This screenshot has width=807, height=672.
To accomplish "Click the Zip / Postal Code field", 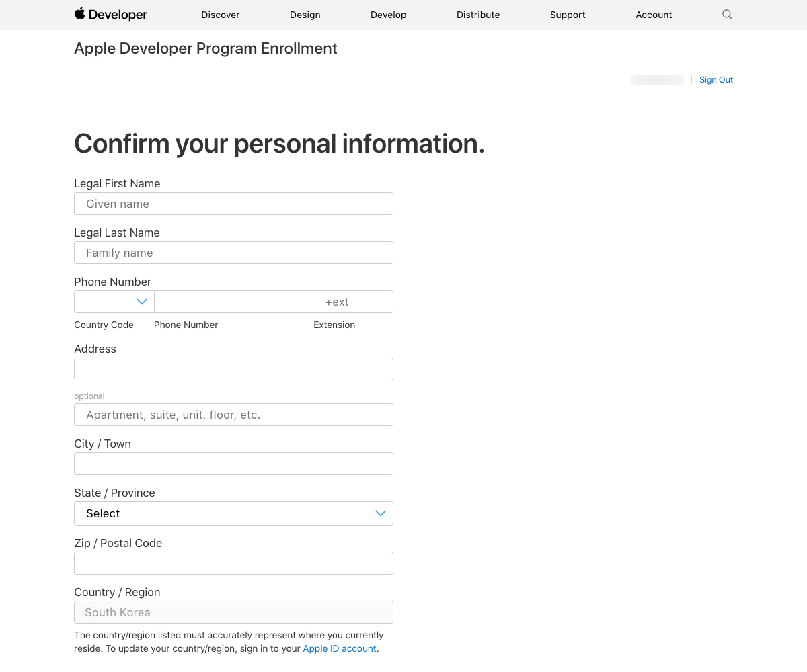I will pyautogui.click(x=233, y=563).
